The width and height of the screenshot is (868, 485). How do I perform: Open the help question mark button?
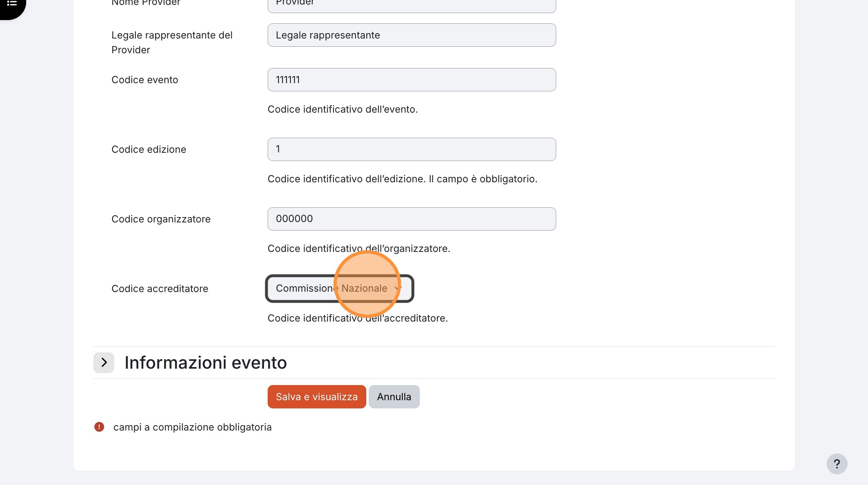coord(837,464)
